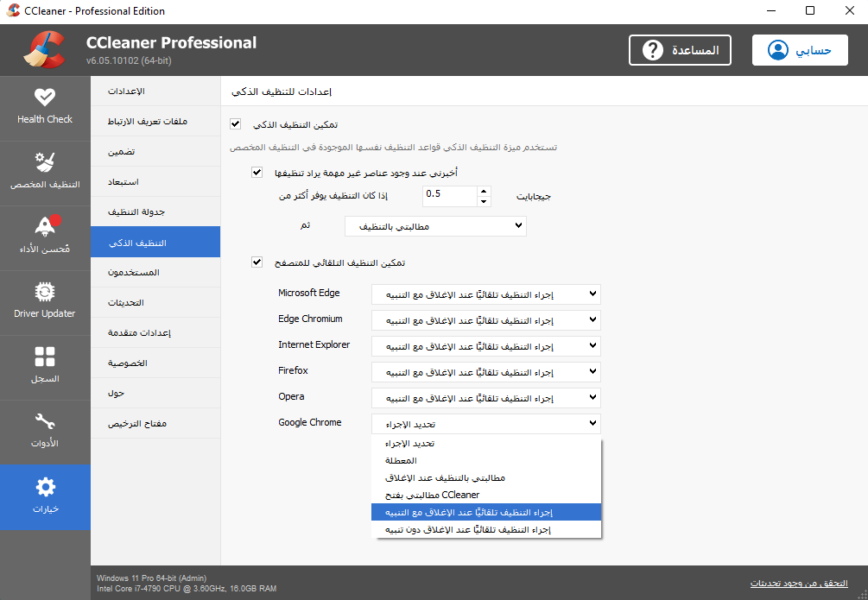Open Custom Clean broom icon in sidebar
This screenshot has width=868, height=600.
tap(44, 161)
